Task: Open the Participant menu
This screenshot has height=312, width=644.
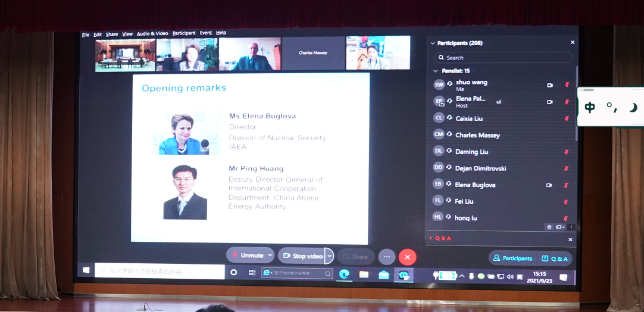Action: coord(184,33)
